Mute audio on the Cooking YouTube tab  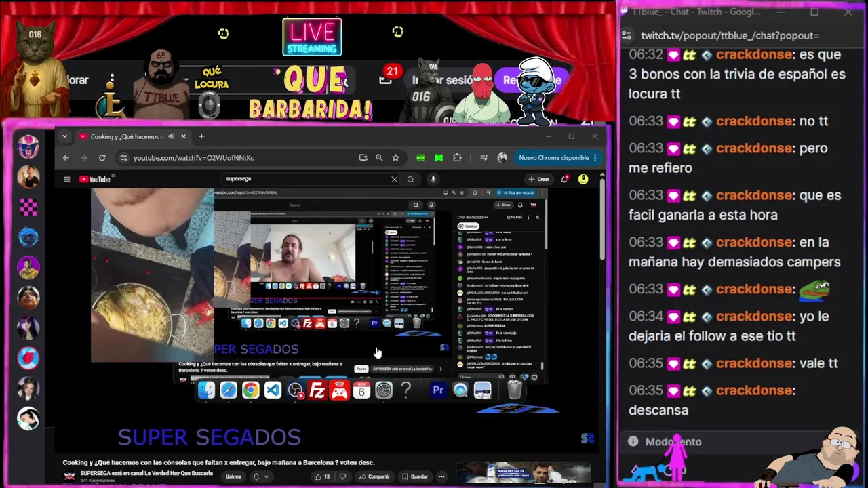coord(171,136)
